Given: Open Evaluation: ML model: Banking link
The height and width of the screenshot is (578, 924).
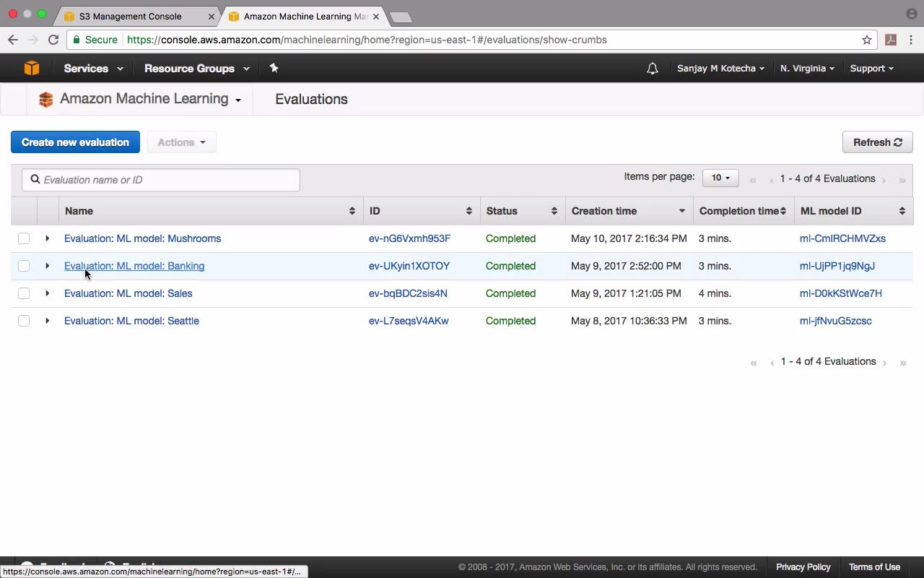Looking at the screenshot, I should (x=134, y=266).
